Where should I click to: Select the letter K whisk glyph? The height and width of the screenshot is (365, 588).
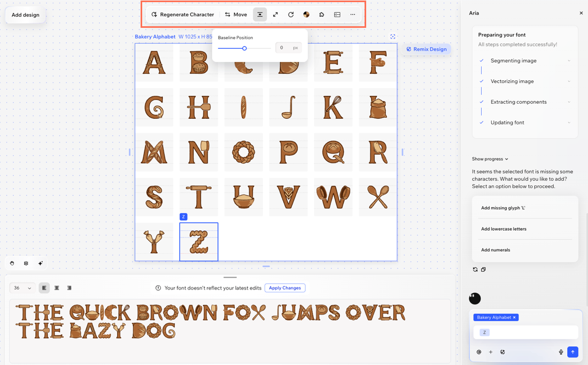tap(333, 107)
